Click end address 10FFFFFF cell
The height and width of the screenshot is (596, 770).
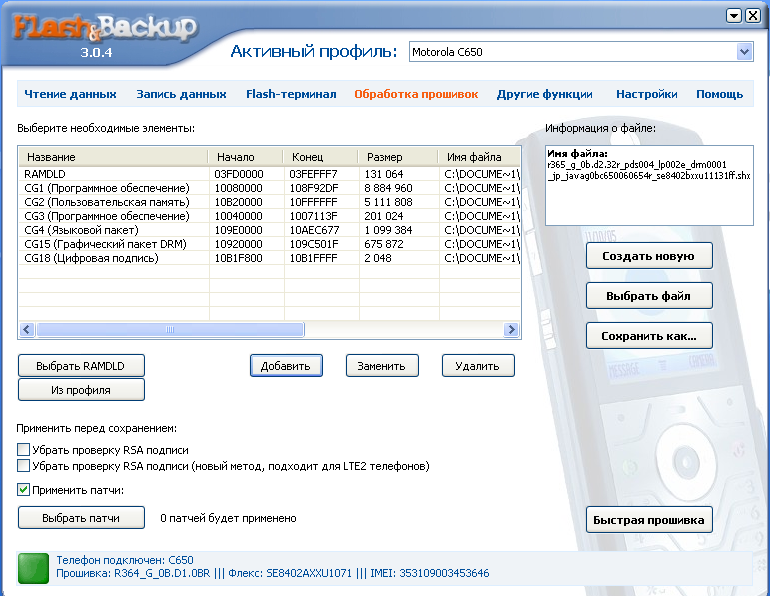313,202
